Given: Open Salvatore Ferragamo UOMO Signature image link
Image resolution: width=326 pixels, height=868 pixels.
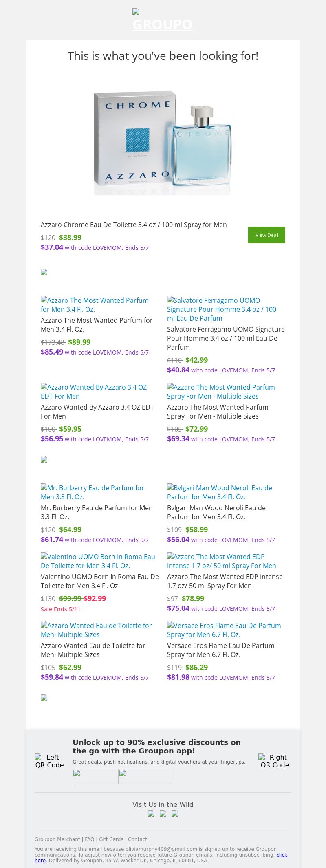Looking at the screenshot, I should pyautogui.click(x=222, y=309).
